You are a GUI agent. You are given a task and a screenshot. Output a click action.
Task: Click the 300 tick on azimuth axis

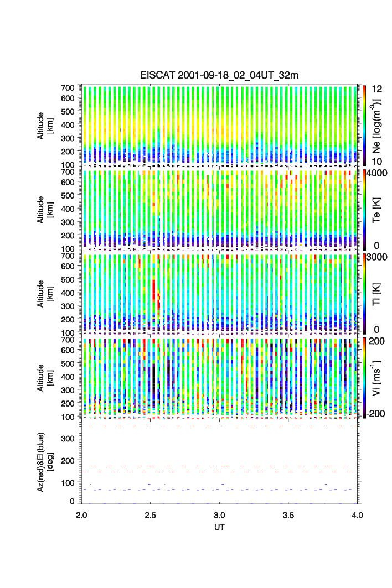(67, 439)
